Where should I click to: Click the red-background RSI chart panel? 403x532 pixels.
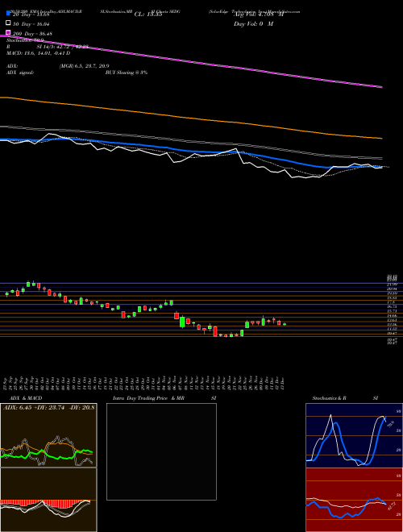point(354,500)
